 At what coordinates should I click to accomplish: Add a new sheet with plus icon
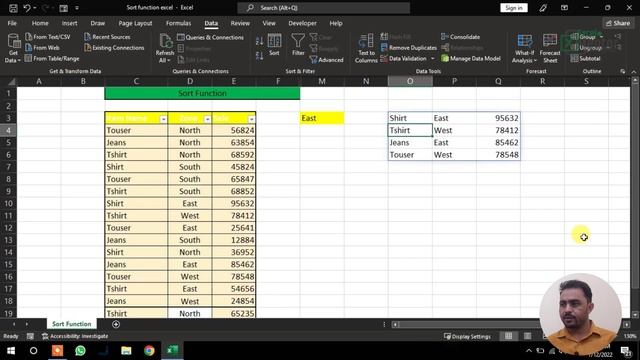(x=116, y=324)
